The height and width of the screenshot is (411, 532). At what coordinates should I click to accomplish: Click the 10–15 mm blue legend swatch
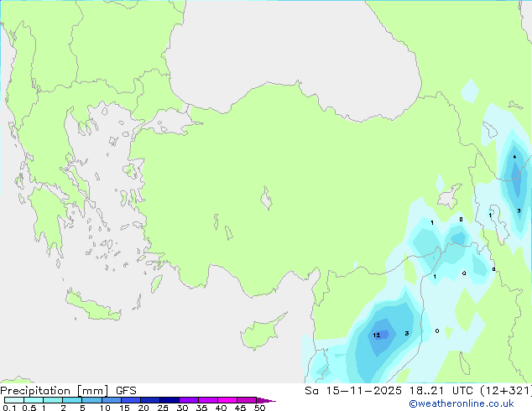(111, 400)
